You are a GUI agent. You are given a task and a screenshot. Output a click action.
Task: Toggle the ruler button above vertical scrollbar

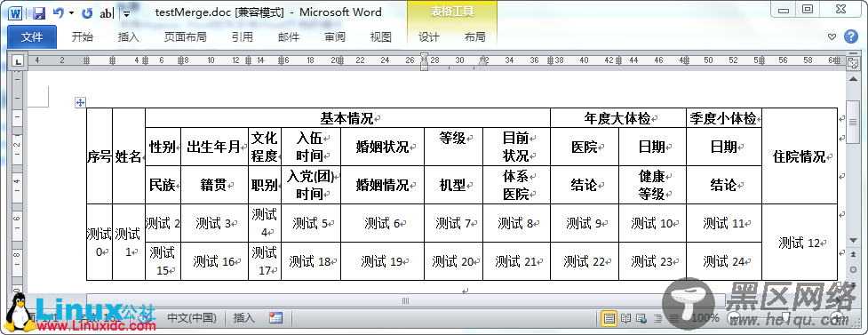click(x=853, y=62)
